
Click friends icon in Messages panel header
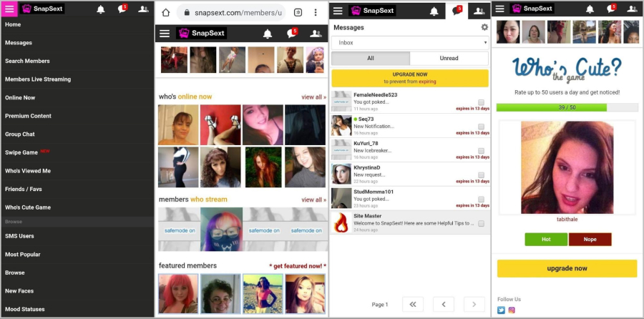pos(479,11)
